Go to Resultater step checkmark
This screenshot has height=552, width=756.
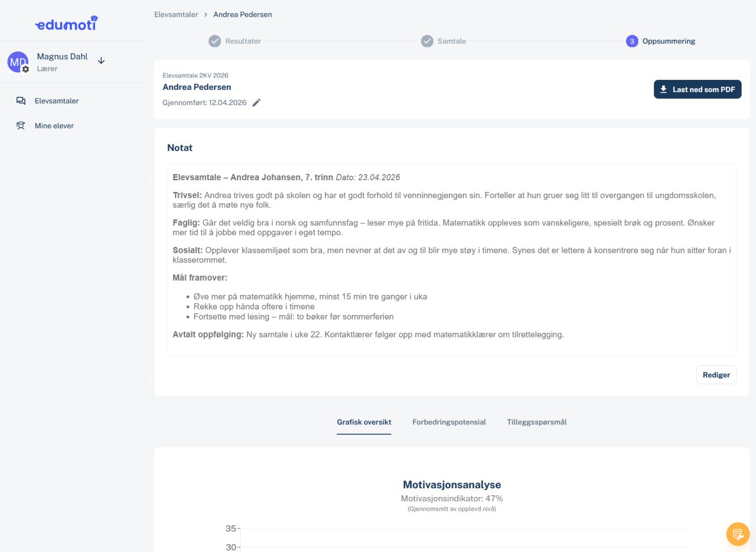pyautogui.click(x=214, y=41)
